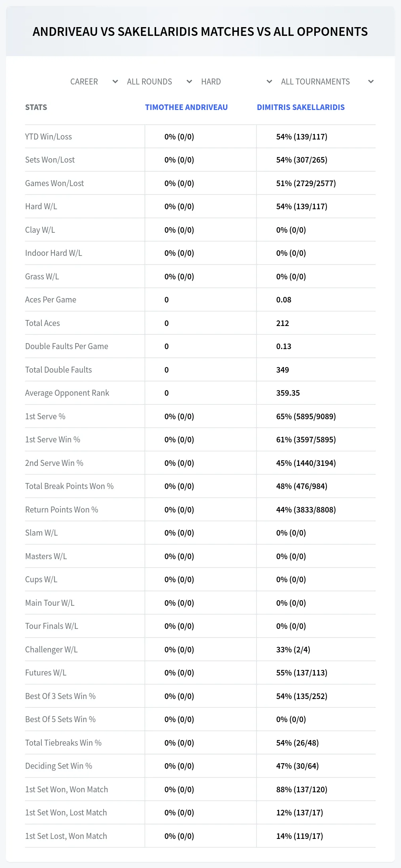Click Sakellaridis Total Aces value 212
The image size is (401, 868).
(x=283, y=323)
